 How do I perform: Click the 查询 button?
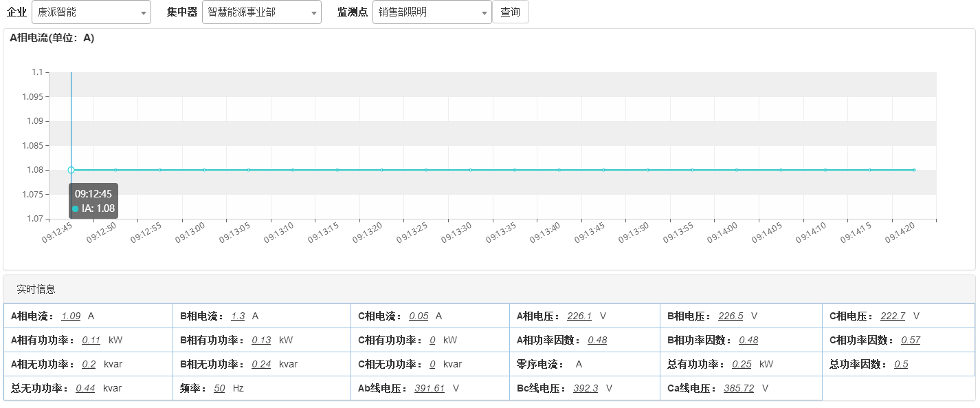click(x=510, y=12)
